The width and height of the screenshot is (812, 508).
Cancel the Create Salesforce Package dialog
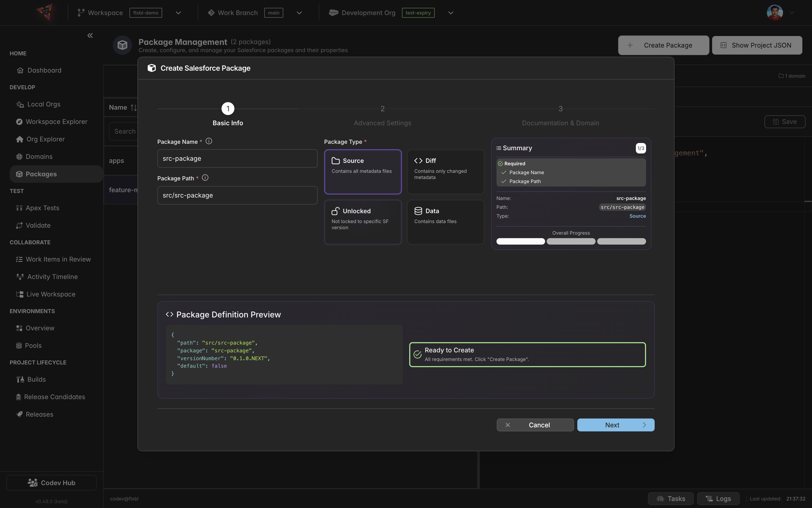pos(535,425)
